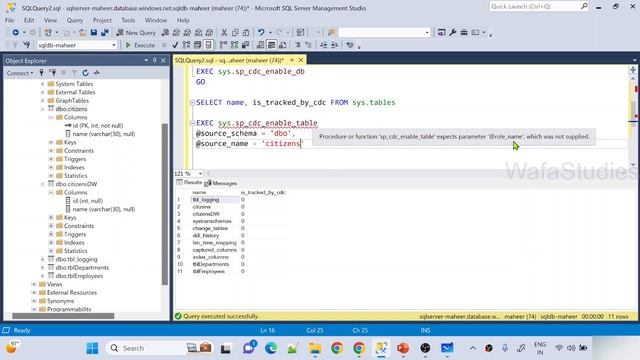Screen dimensions: 640x360
Task: Click the Increase Indent icon
Action: (x=334, y=45)
